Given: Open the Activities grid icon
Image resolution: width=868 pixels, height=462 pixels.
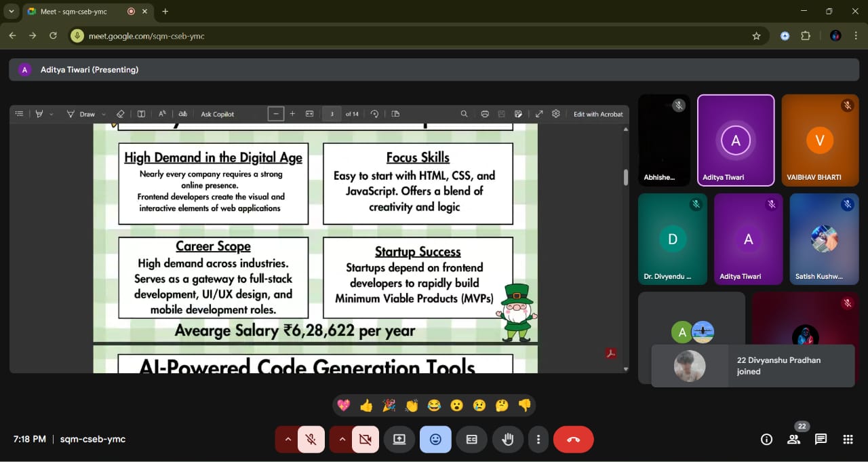Looking at the screenshot, I should 848,440.
